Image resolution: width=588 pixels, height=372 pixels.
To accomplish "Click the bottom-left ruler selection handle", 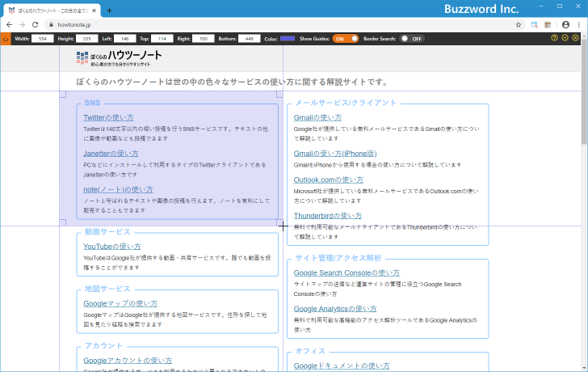I will pos(63,222).
